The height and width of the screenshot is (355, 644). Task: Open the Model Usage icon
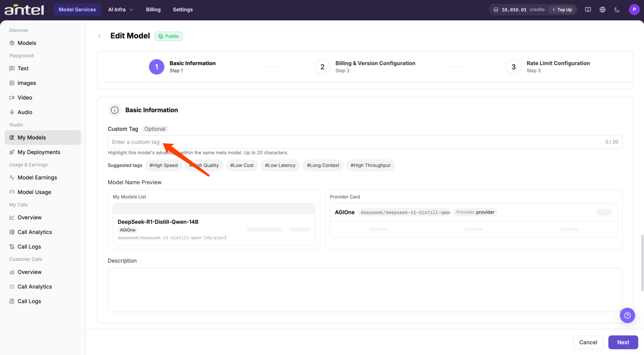(x=12, y=192)
